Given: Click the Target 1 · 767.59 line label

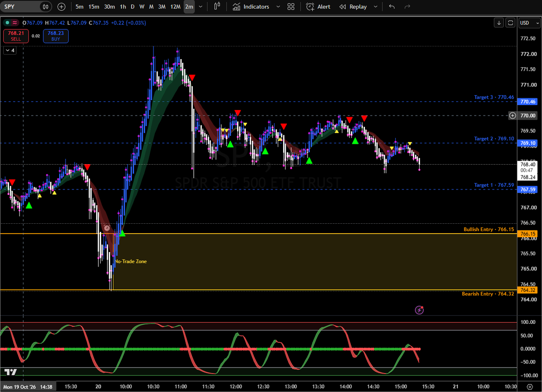Looking at the screenshot, I should pyautogui.click(x=494, y=185).
